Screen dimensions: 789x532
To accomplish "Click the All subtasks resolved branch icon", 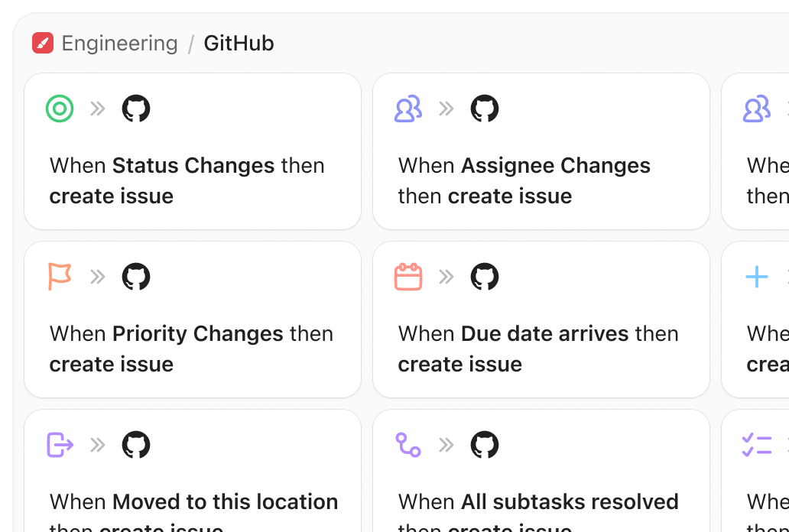I will click(x=408, y=445).
